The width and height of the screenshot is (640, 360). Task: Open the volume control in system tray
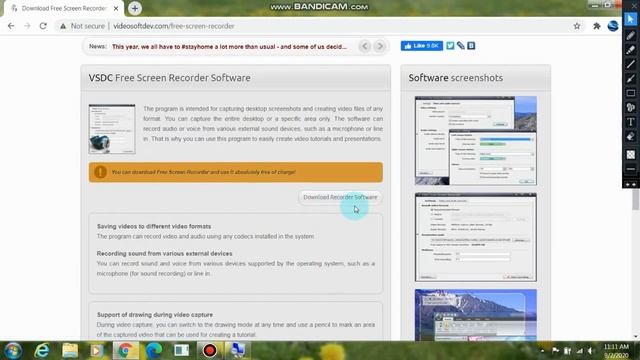(591, 351)
